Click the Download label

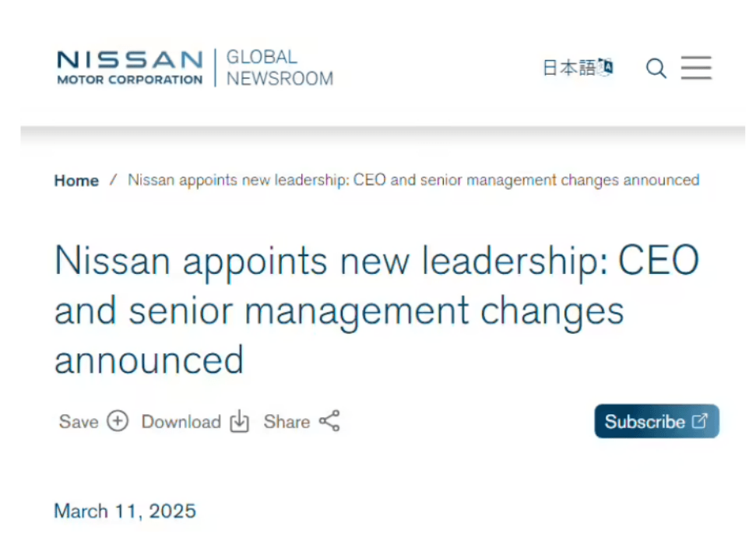tap(181, 421)
